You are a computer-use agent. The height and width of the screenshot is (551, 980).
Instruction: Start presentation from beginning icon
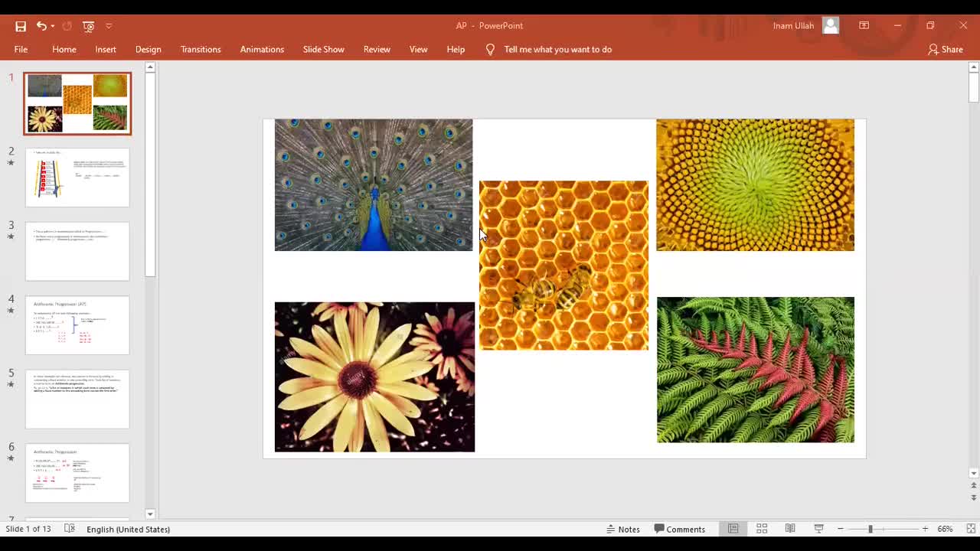point(89,26)
